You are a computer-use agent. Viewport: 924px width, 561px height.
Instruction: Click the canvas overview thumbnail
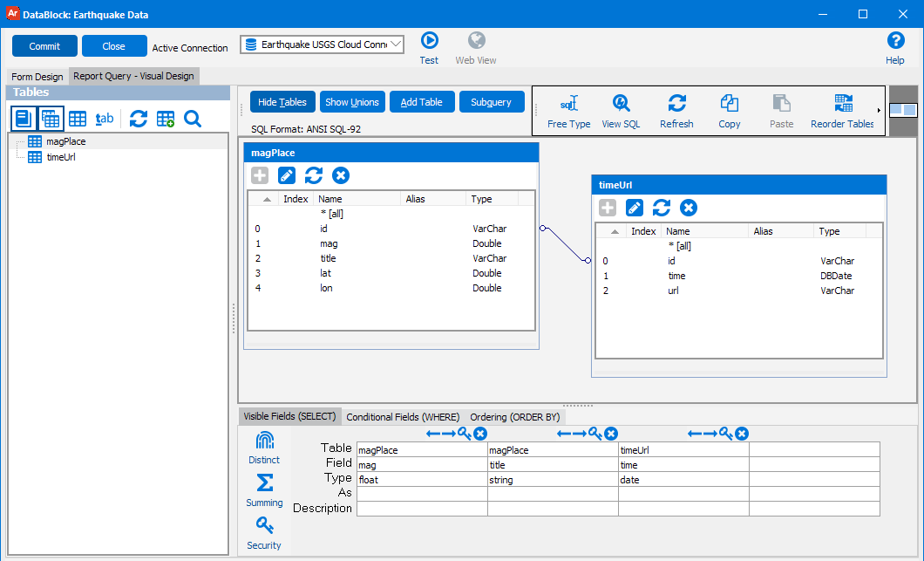903,110
